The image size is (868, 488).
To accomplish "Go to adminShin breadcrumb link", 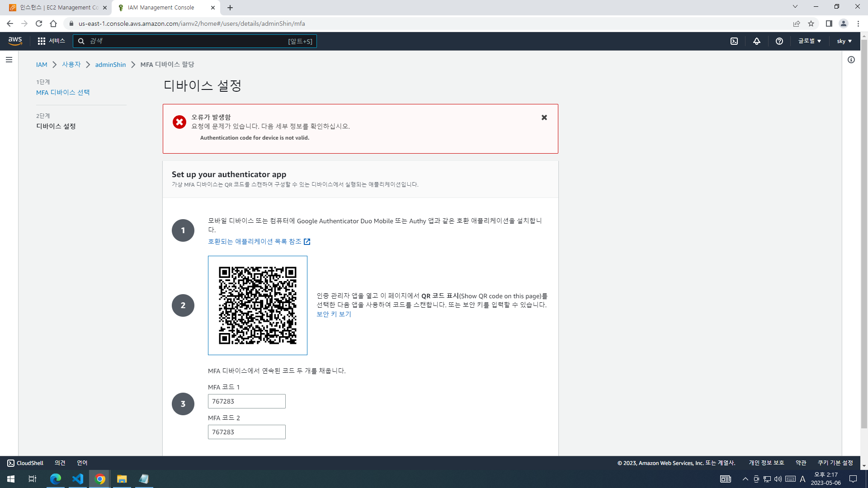I will pos(110,65).
